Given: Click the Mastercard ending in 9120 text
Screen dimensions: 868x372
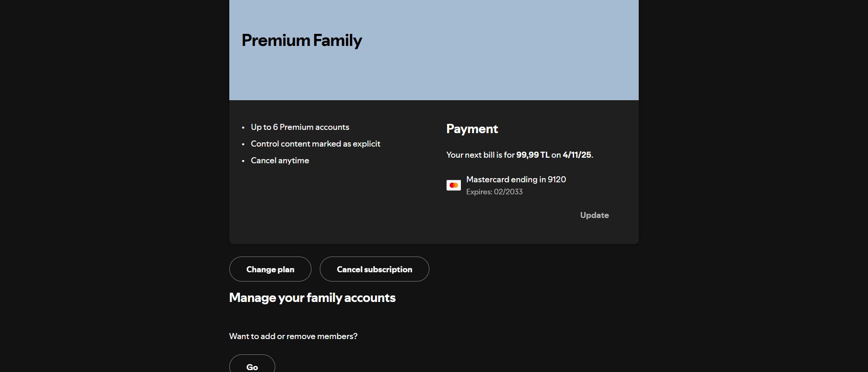Looking at the screenshot, I should (516, 180).
